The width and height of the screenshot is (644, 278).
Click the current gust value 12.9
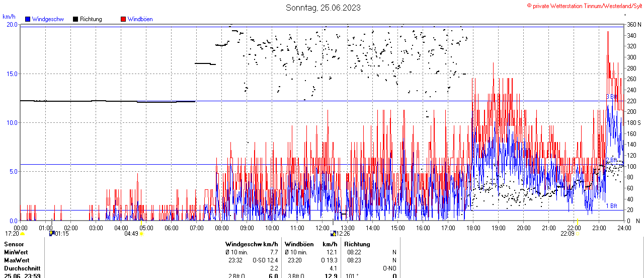330,276
